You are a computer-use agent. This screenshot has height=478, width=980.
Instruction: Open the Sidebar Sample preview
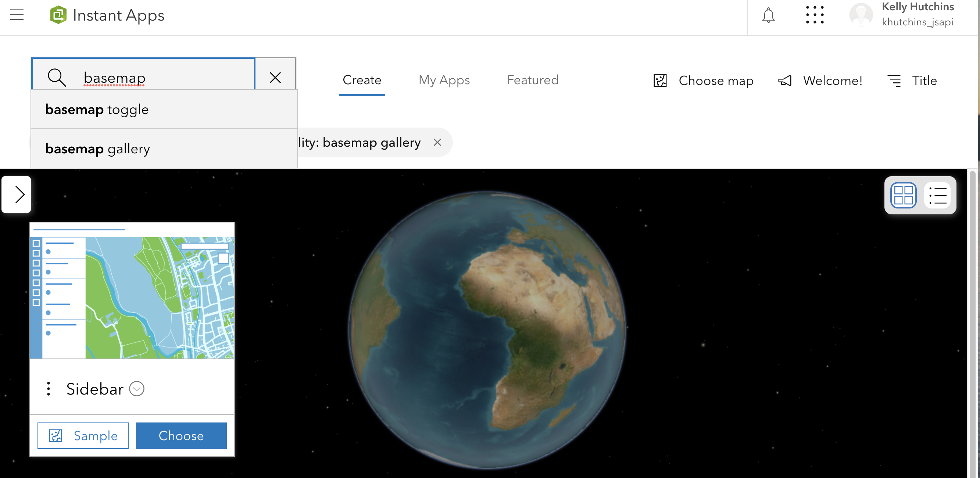click(83, 436)
